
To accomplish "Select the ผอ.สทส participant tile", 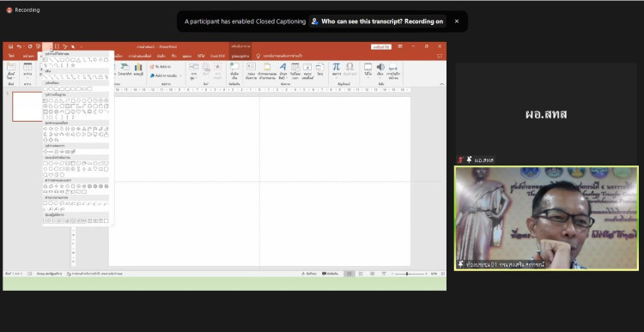I will tap(546, 114).
